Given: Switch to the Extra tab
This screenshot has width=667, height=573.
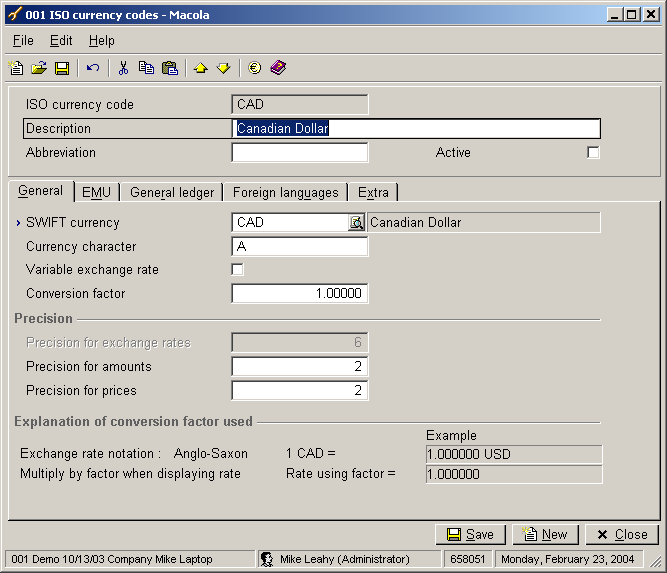Looking at the screenshot, I should (x=373, y=192).
